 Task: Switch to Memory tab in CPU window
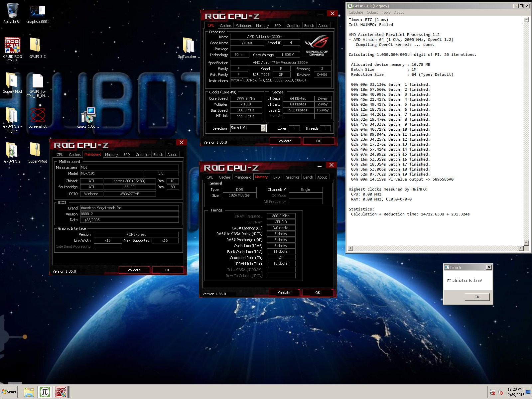[x=262, y=26]
